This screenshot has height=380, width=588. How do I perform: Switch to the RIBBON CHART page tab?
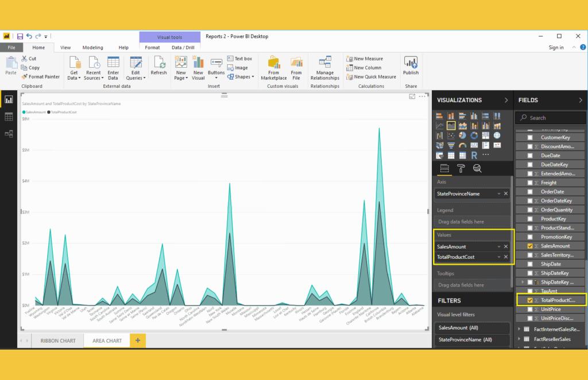[58, 340]
